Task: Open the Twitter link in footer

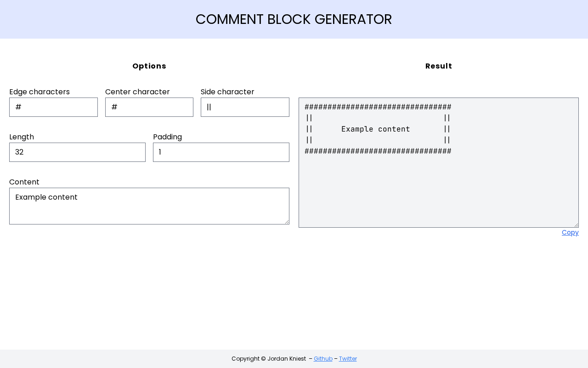Action: coord(348,359)
